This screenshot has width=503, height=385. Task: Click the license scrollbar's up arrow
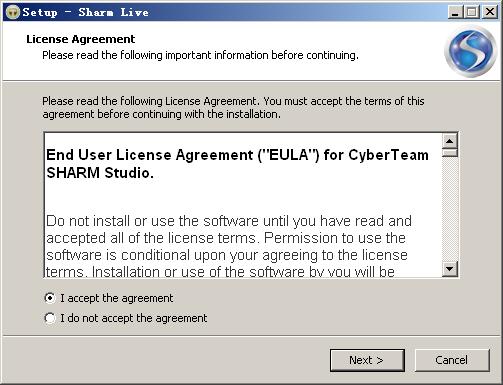[450, 141]
